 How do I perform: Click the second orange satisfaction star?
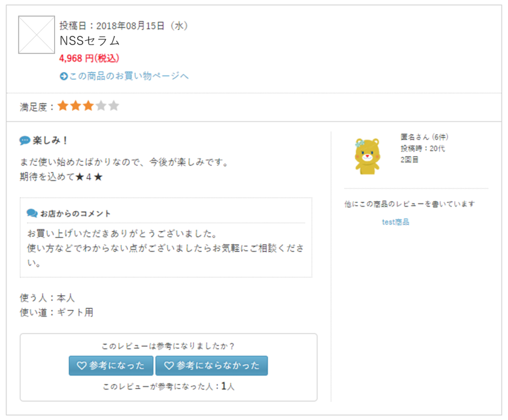[75, 106]
